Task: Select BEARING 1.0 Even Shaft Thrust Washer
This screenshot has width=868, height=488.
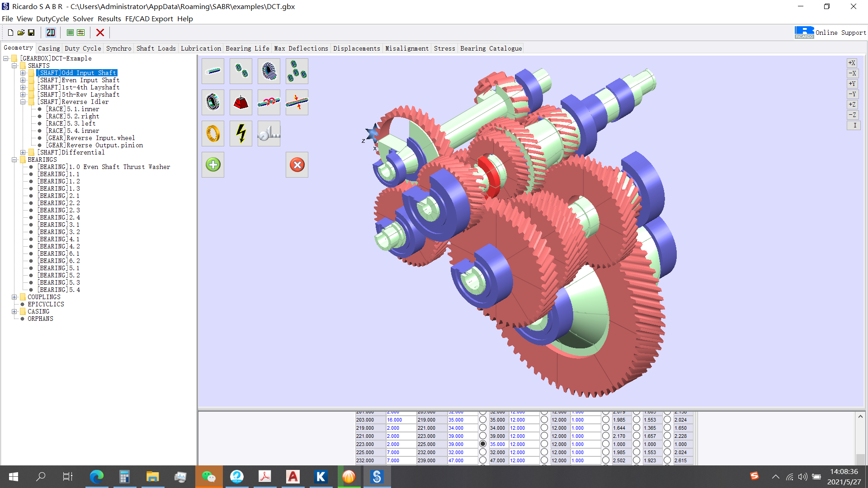Action: pos(104,167)
